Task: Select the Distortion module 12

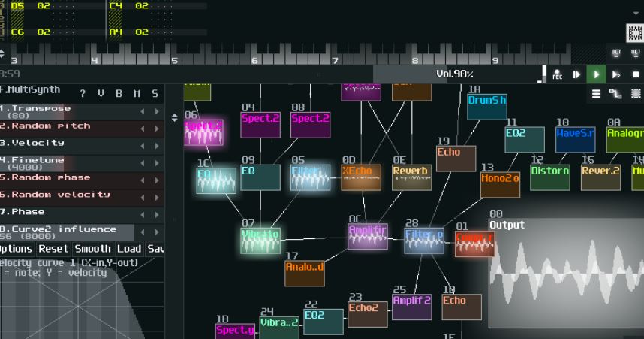Action: pos(550,177)
